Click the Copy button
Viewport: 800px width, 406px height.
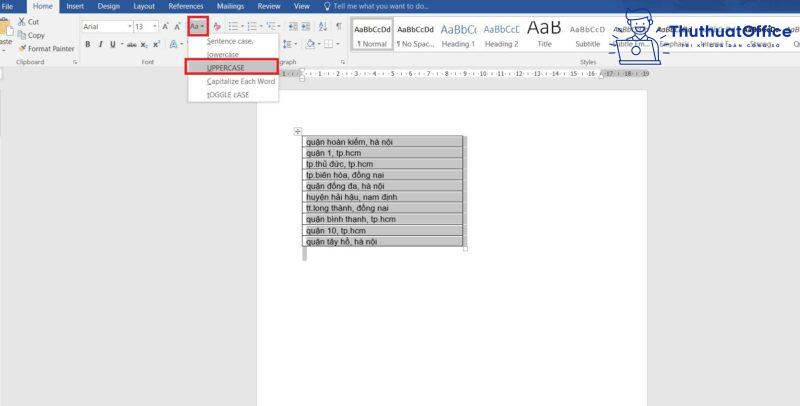pos(31,35)
